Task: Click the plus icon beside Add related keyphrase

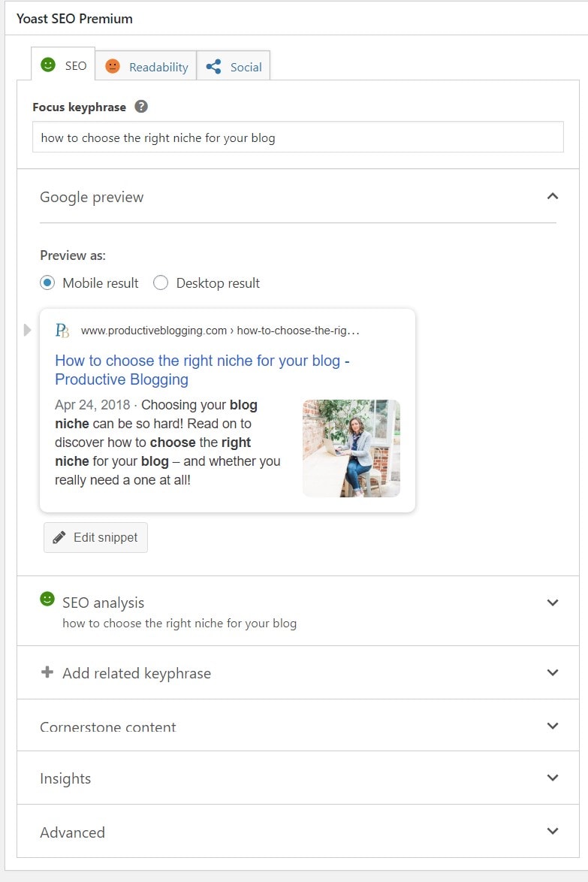Action: pos(47,672)
